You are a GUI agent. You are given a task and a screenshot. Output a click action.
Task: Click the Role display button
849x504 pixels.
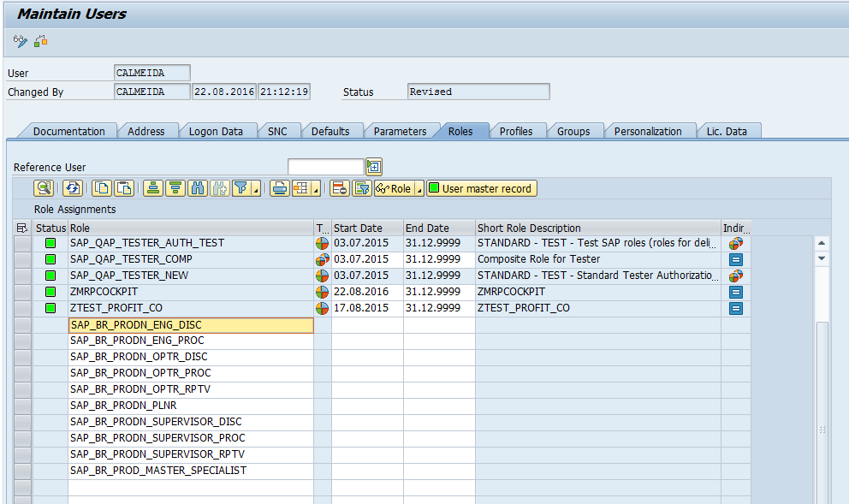tap(395, 188)
